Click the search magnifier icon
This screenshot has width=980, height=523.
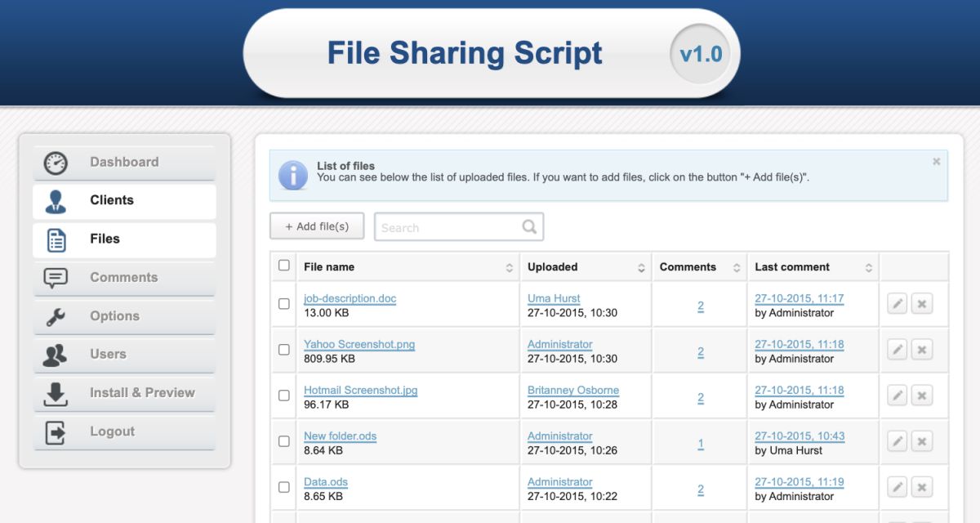tap(529, 226)
